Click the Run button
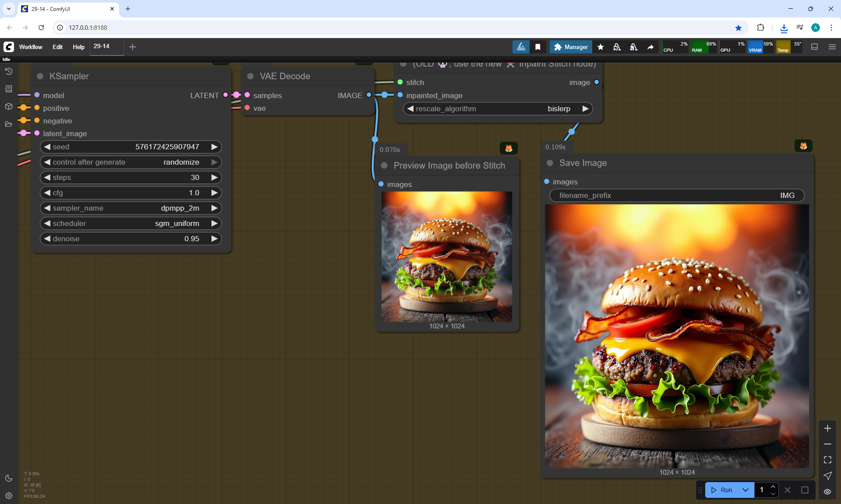The height and width of the screenshot is (504, 841). 721,490
